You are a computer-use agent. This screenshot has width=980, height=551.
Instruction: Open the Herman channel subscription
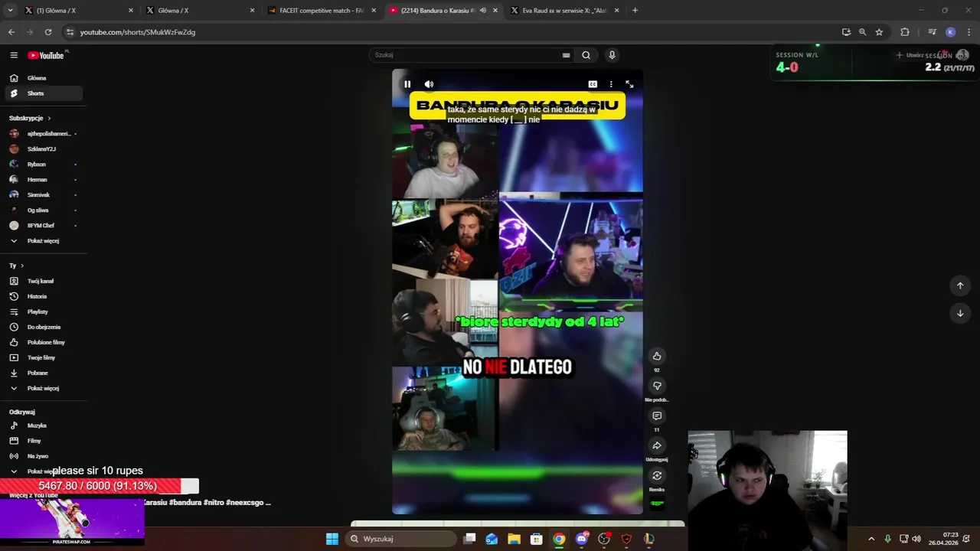point(44,180)
